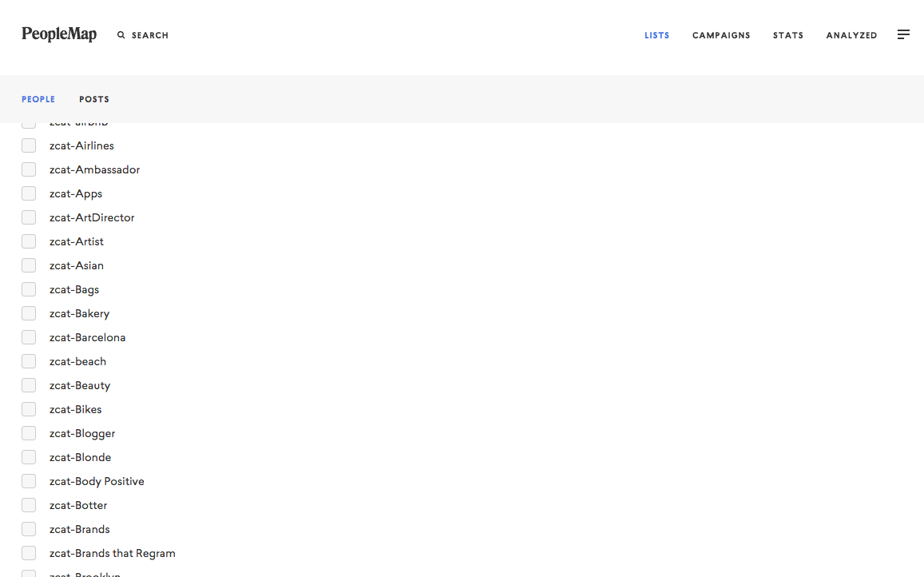The width and height of the screenshot is (924, 577).
Task: Click the zcat-Brands that Regram label
Action: pos(113,554)
